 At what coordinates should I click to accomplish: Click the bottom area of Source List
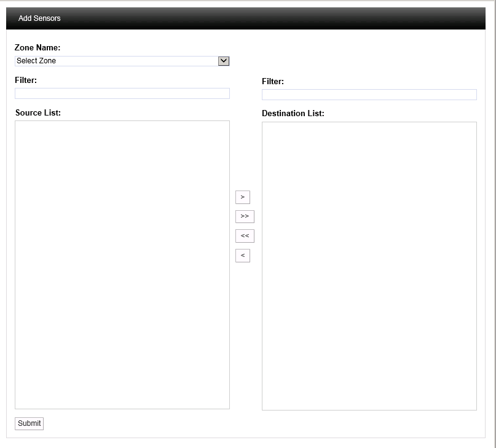point(122,393)
